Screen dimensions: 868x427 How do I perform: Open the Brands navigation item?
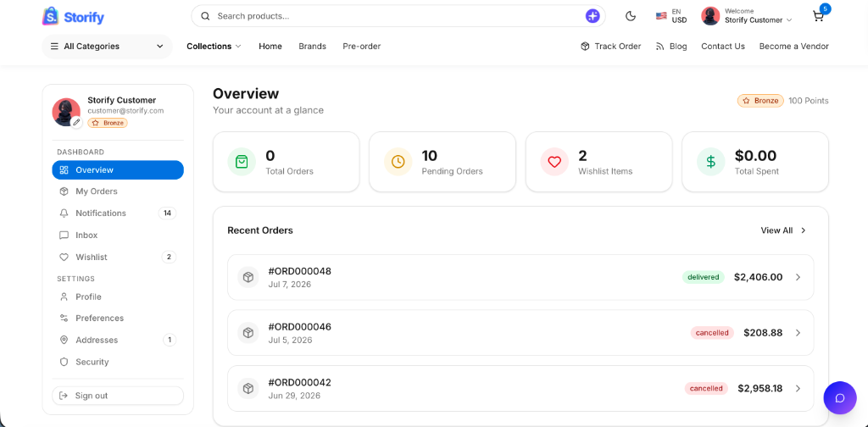(312, 47)
